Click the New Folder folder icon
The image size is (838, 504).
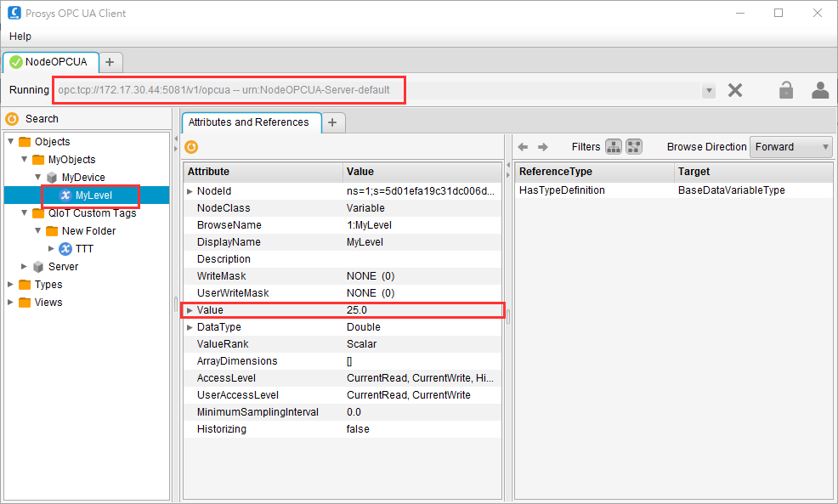click(52, 231)
